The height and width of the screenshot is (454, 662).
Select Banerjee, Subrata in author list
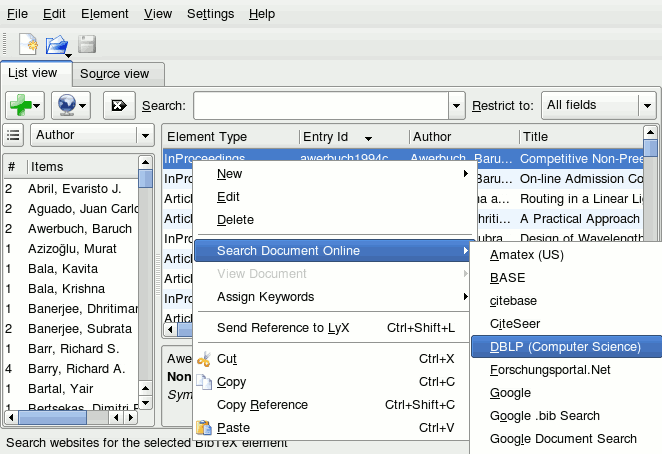click(71, 329)
